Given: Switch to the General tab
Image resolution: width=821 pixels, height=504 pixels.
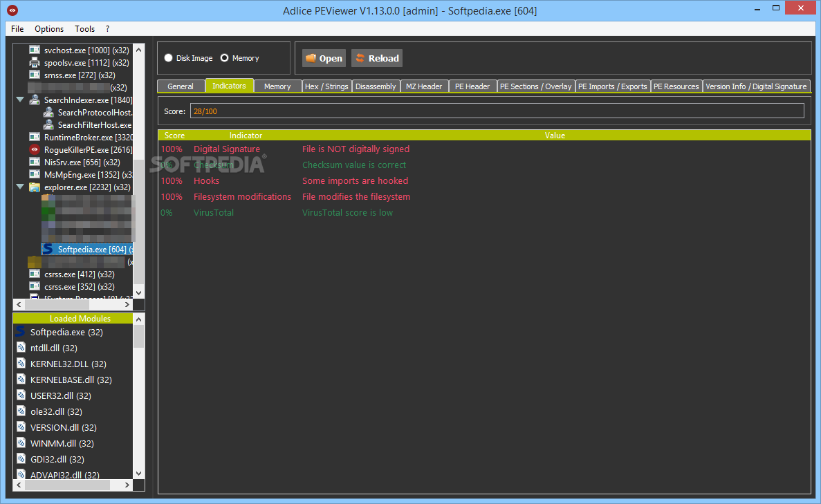Looking at the screenshot, I should coord(181,86).
